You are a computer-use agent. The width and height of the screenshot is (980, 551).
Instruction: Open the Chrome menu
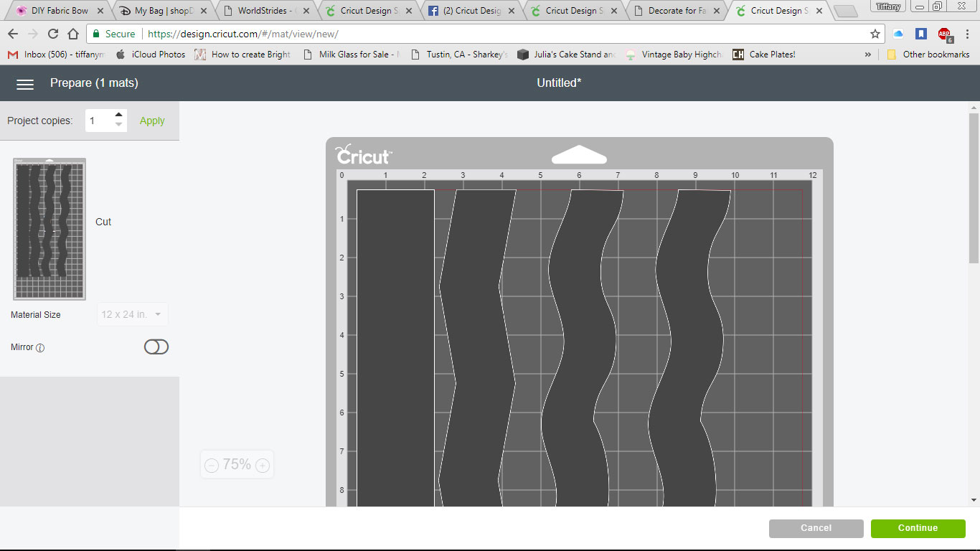[x=968, y=34]
